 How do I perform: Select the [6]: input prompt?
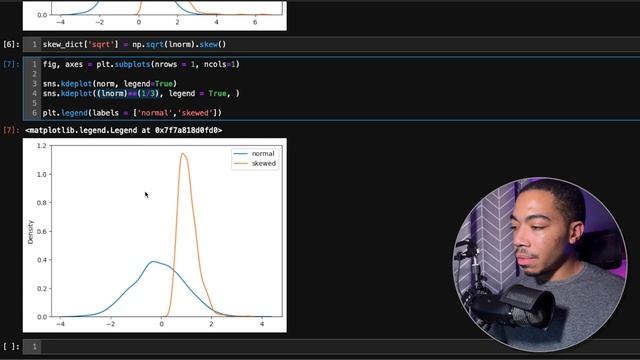pyautogui.click(x=11, y=44)
